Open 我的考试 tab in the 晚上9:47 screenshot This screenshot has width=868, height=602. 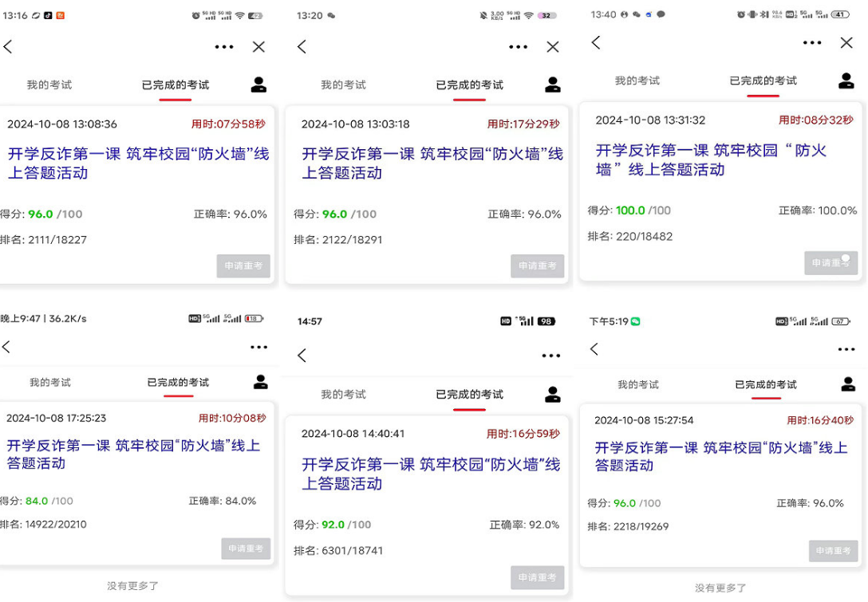click(50, 383)
